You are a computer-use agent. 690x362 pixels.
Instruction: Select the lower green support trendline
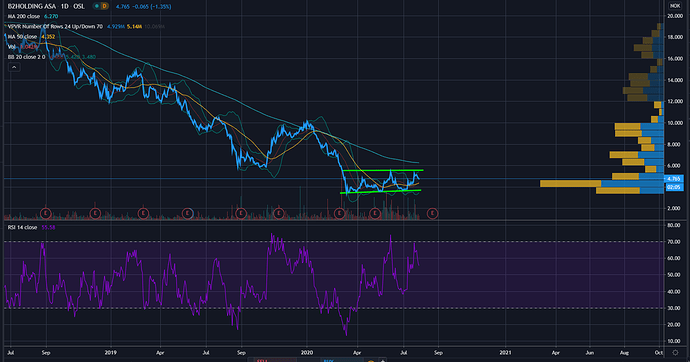[x=381, y=191]
